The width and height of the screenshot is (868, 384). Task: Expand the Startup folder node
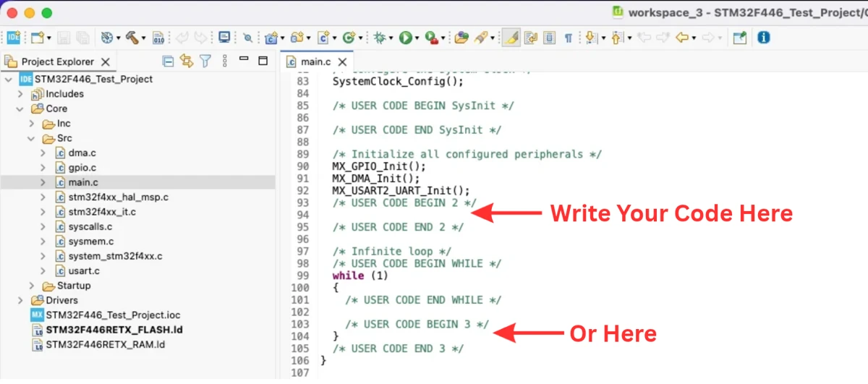click(x=32, y=286)
